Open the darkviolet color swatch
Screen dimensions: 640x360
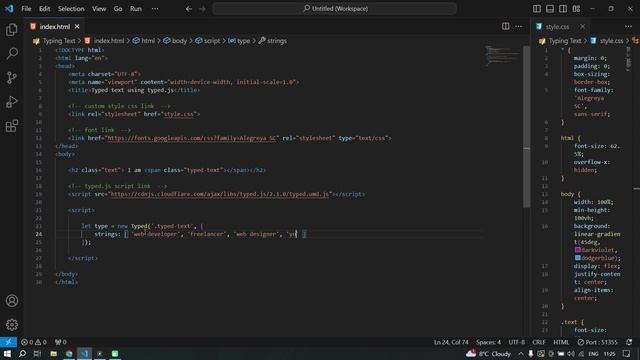[x=578, y=250]
